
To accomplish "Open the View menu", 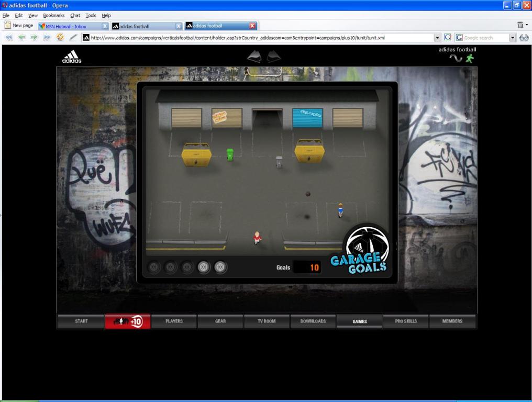I will [x=32, y=15].
